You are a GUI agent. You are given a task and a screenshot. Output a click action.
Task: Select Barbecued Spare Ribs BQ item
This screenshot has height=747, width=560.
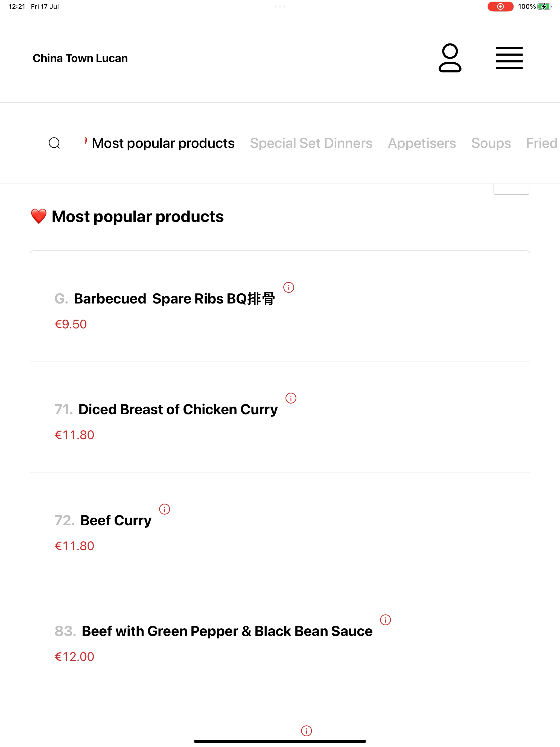point(280,306)
